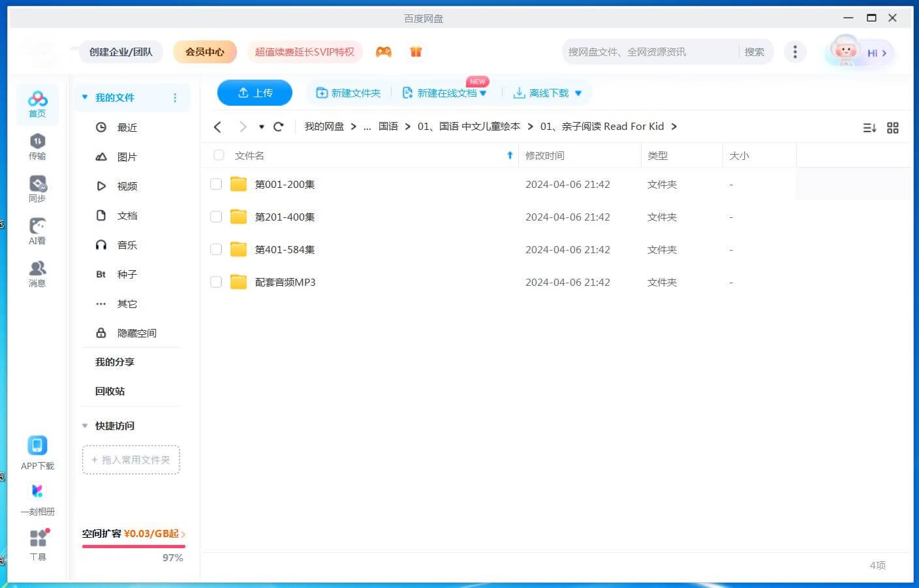
Task: Click the blue 上传 upload button
Action: tap(255, 93)
